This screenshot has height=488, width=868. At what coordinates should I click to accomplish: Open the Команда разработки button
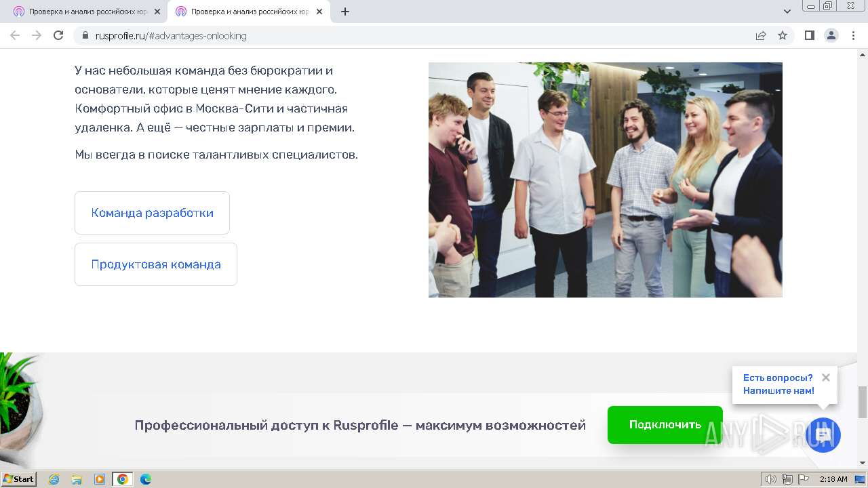152,213
